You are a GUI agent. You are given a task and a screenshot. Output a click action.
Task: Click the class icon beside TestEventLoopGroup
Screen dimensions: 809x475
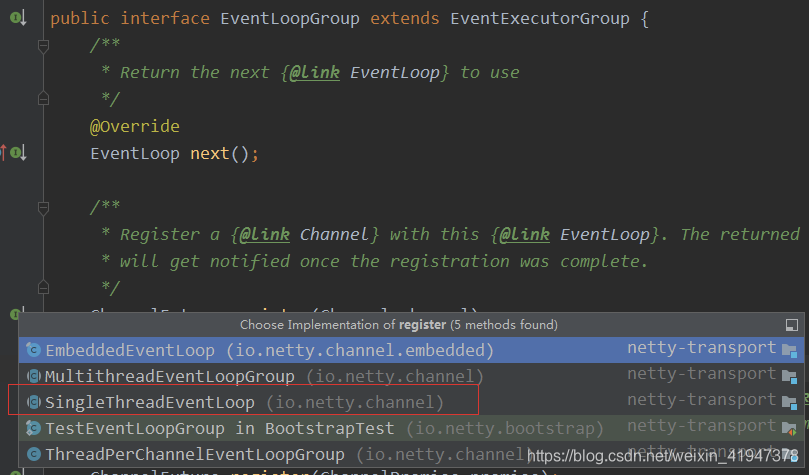point(33,428)
